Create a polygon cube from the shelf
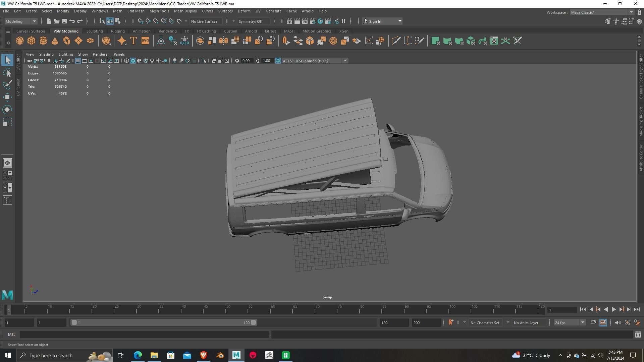 pos(32,41)
